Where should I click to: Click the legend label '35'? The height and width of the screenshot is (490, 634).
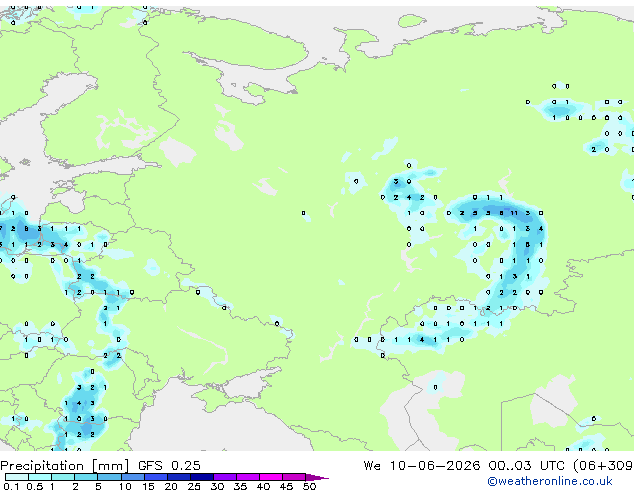tap(240, 486)
